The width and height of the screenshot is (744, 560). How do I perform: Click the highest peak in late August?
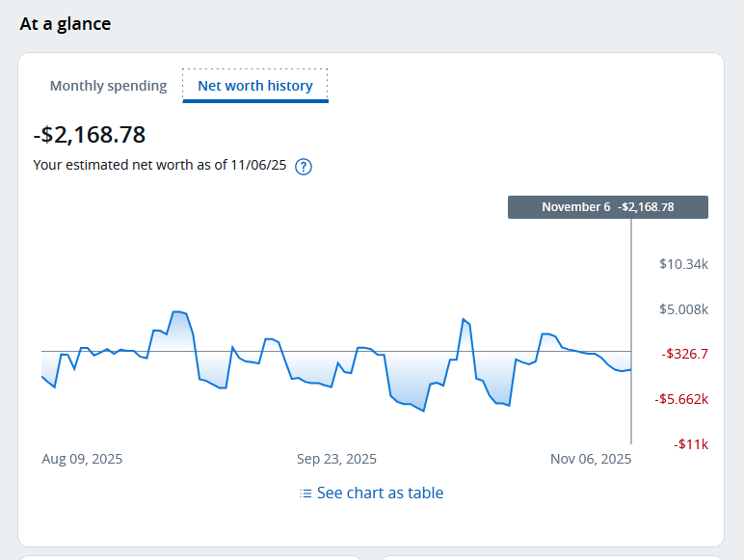click(x=177, y=311)
